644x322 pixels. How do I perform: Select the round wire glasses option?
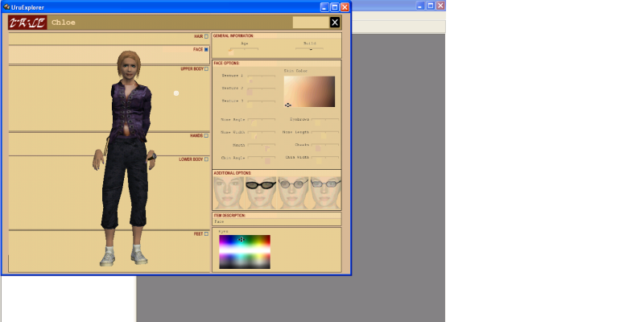pyautogui.click(x=293, y=193)
